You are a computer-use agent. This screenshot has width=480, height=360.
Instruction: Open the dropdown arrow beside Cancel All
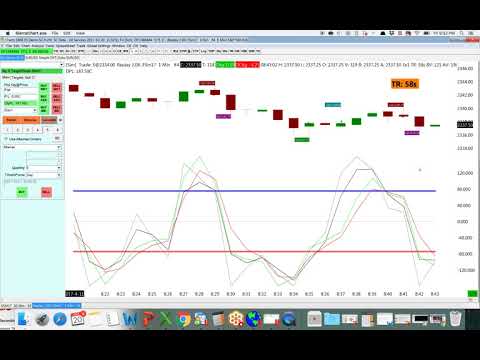60,120
